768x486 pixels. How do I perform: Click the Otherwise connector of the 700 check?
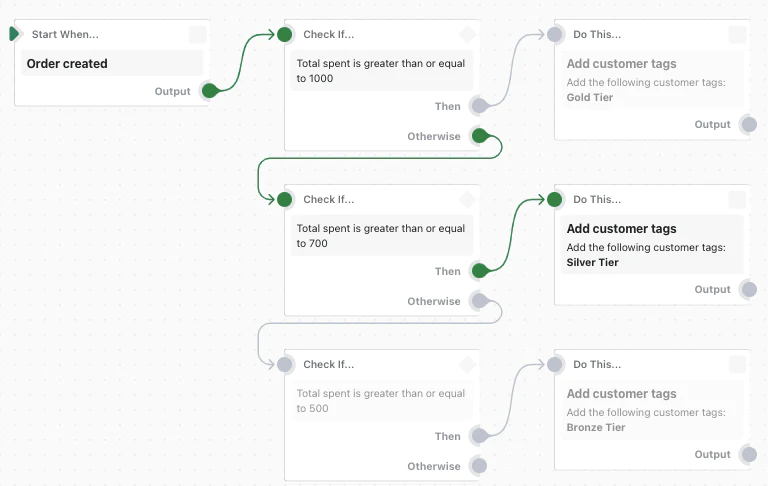tap(479, 301)
